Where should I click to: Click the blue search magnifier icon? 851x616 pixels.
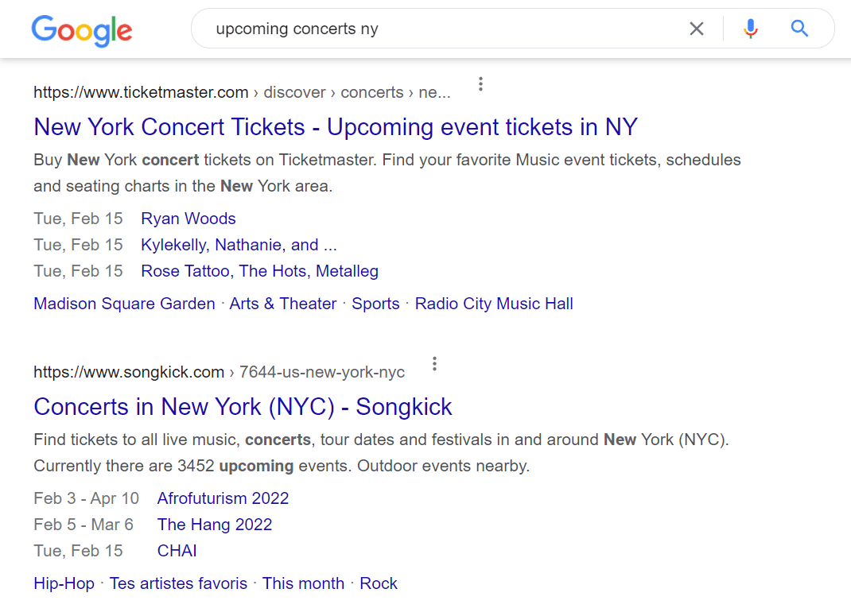tap(799, 29)
